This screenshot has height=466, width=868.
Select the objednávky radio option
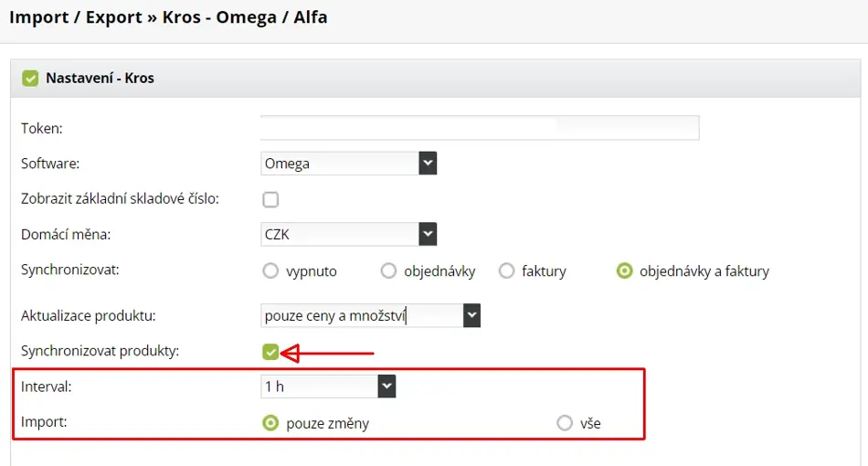(388, 271)
